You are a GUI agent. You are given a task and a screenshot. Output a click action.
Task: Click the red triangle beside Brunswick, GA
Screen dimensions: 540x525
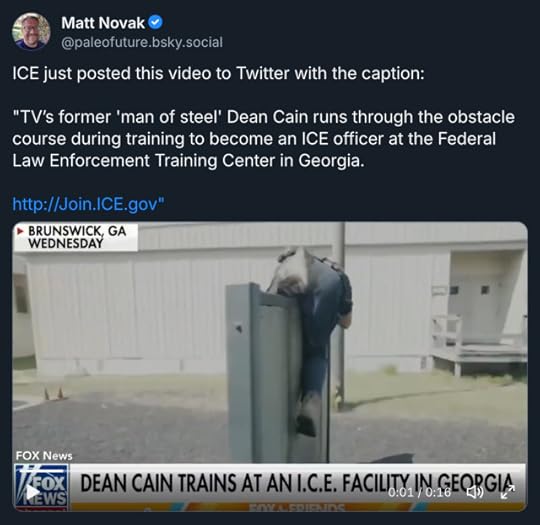[20, 231]
